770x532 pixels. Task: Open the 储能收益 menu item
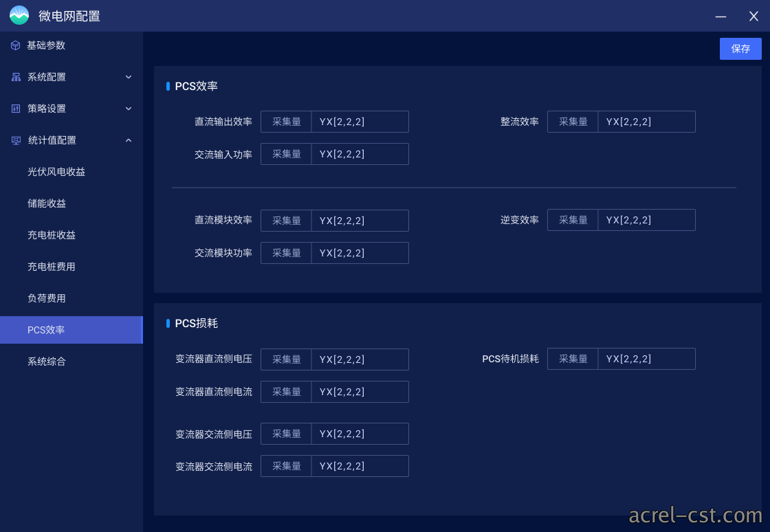pos(47,203)
